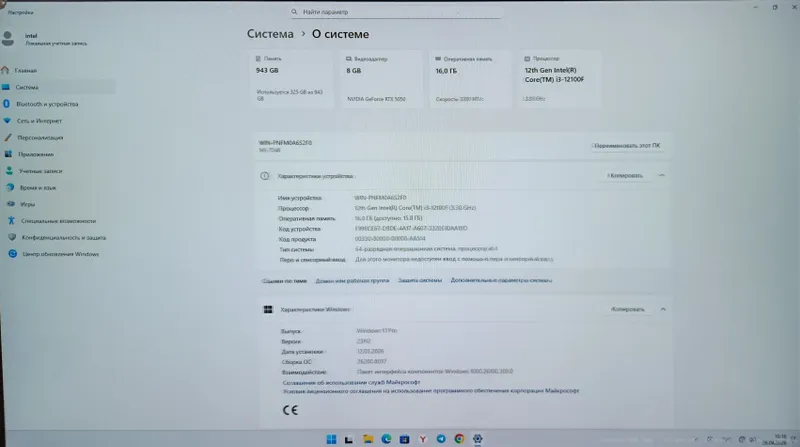Screen dimensions: 800x447
Task: Launch Google Chrome from taskbar
Action: point(459,439)
